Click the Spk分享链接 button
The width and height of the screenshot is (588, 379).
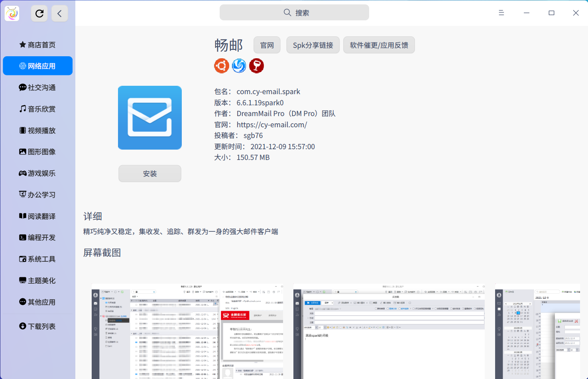(313, 45)
